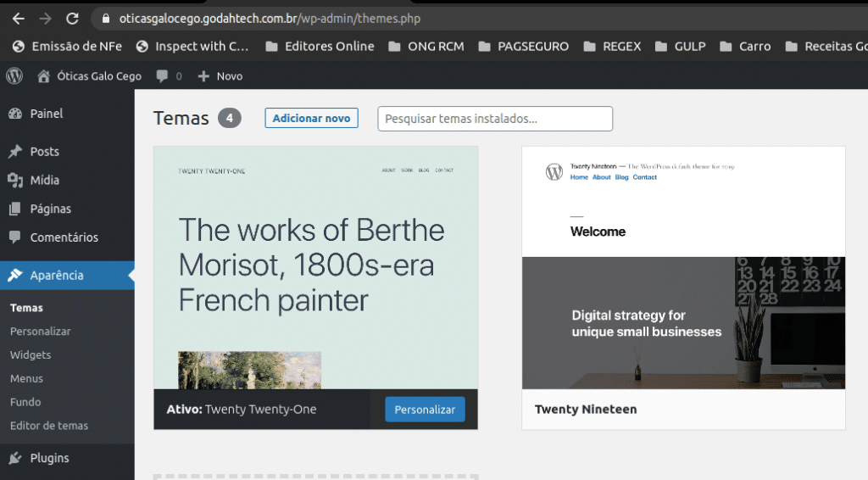Click the Adicionar novo button

tap(311, 118)
